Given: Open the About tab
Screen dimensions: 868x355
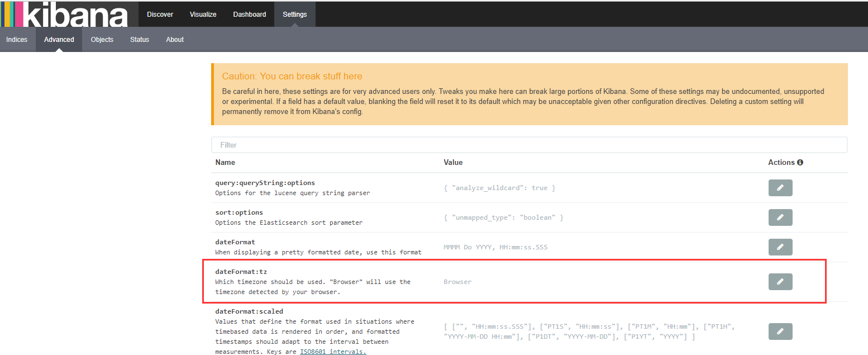Looking at the screenshot, I should 175,40.
